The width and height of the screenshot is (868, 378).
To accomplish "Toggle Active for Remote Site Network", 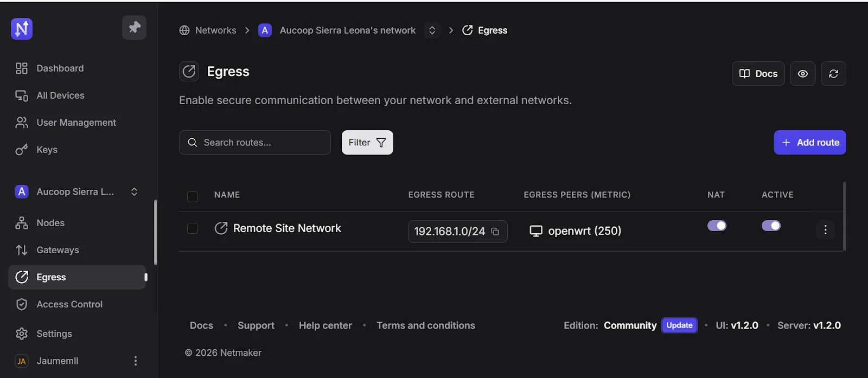I will click(x=771, y=226).
